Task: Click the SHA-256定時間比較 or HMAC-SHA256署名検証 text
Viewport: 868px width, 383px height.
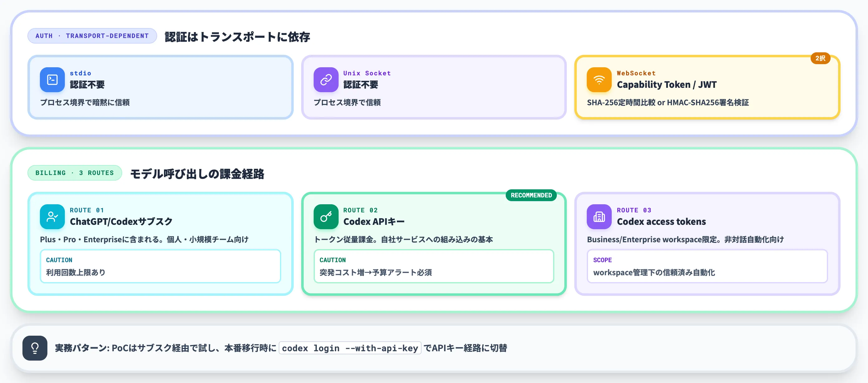Action: pyautogui.click(x=668, y=102)
